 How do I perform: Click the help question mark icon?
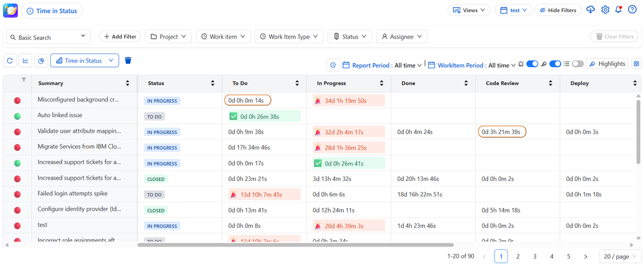click(632, 10)
